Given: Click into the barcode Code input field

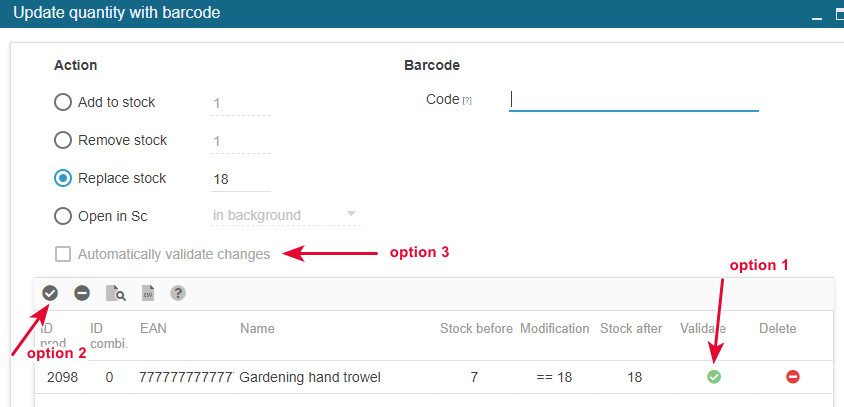Looking at the screenshot, I should 634,99.
